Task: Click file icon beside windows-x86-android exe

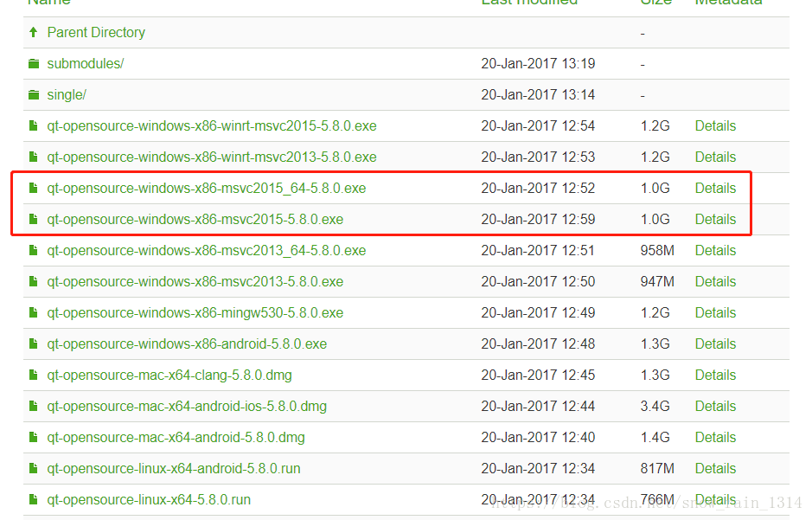Action: (34, 343)
